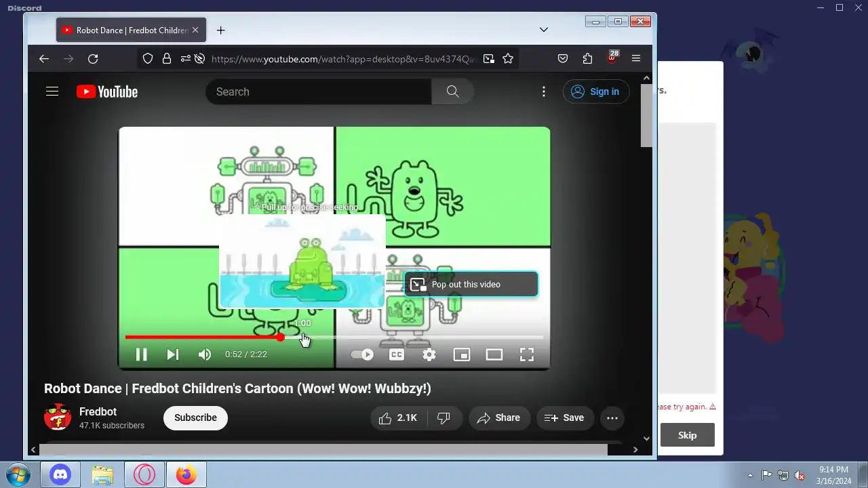This screenshot has height=488, width=868.
Task: Like the video with 2.1K likes
Action: click(x=399, y=418)
